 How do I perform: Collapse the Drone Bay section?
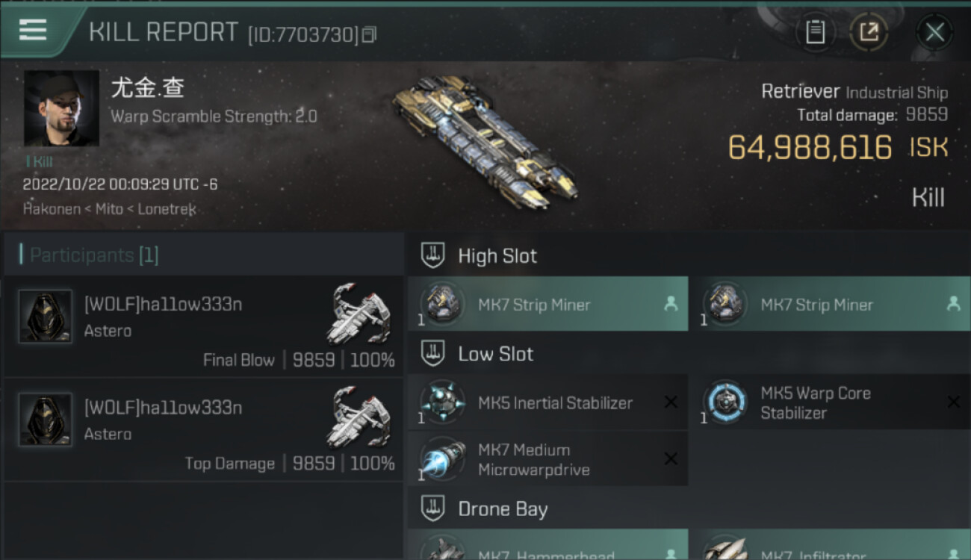[x=433, y=509]
